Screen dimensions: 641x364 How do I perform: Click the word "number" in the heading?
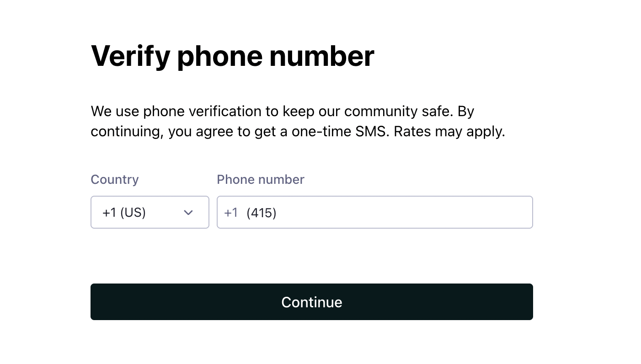[x=321, y=56]
